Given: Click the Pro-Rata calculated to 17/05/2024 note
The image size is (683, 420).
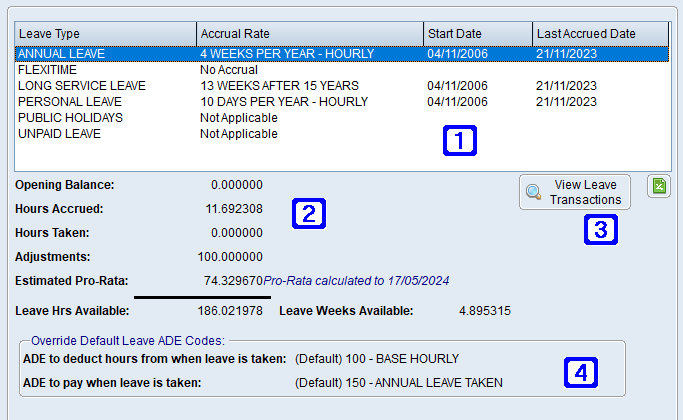Looking at the screenshot, I should click(356, 281).
